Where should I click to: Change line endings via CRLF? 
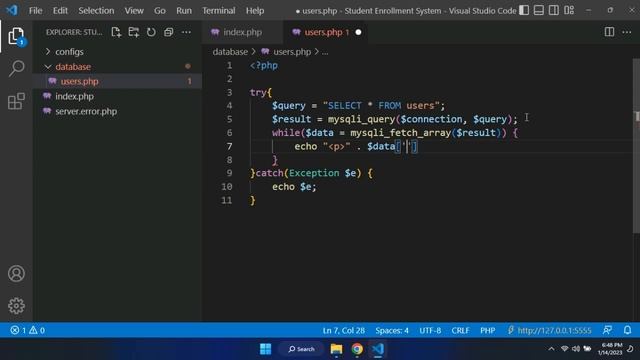click(460, 330)
